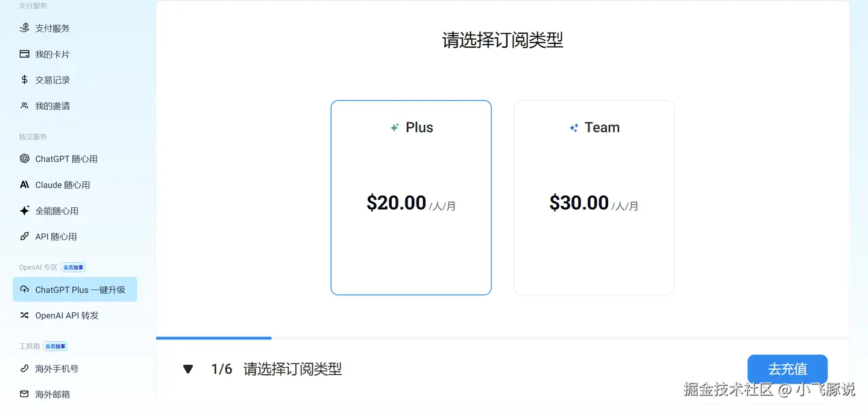The width and height of the screenshot is (868, 410).
Task: Click the blue step progress bar
Action: point(213,338)
